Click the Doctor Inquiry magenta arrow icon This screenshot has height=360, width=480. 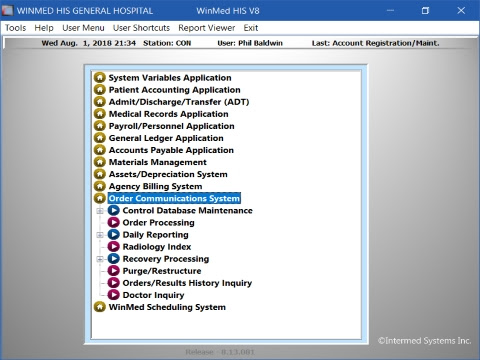(x=113, y=295)
